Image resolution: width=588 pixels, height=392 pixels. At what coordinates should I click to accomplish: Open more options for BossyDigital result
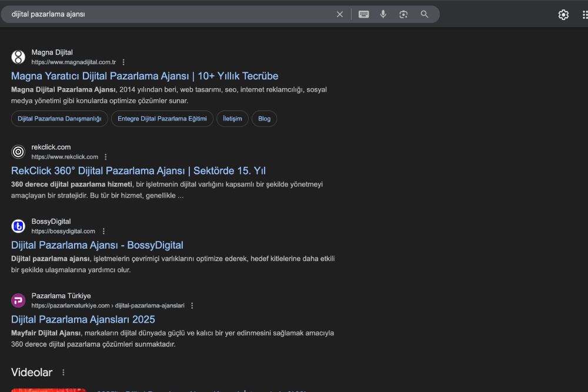pyautogui.click(x=103, y=231)
